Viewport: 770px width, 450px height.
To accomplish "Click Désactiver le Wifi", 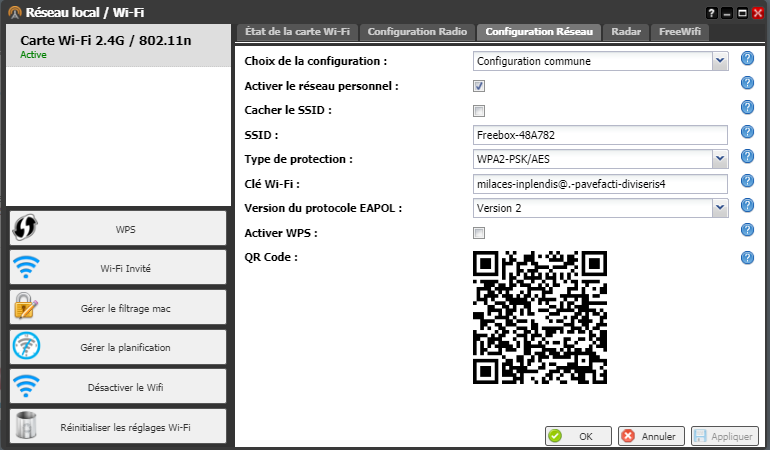I will click(118, 387).
